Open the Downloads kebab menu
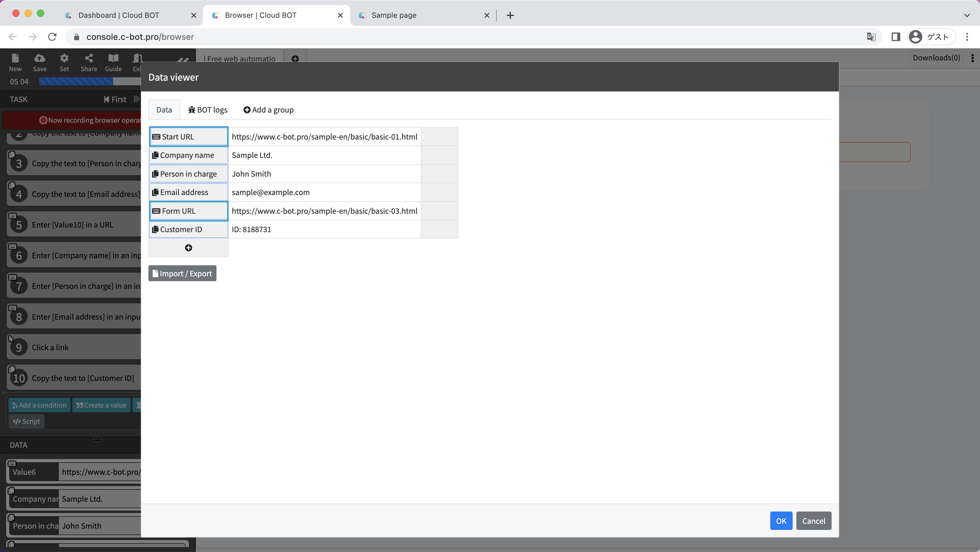This screenshot has height=552, width=980. (972, 58)
